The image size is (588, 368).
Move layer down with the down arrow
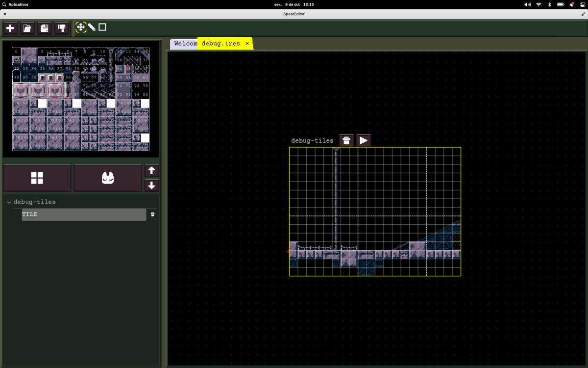pyautogui.click(x=152, y=185)
